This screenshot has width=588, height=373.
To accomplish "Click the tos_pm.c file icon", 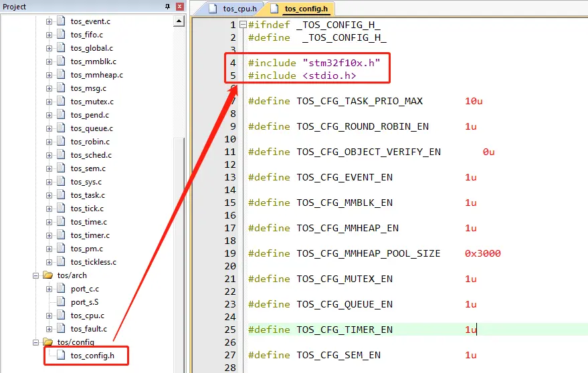I will click(61, 249).
